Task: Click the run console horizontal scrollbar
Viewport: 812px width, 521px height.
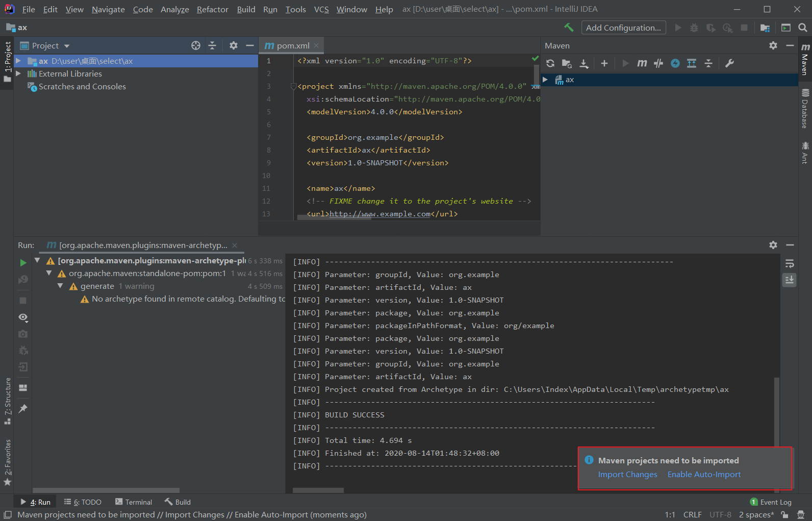Action: click(x=318, y=490)
